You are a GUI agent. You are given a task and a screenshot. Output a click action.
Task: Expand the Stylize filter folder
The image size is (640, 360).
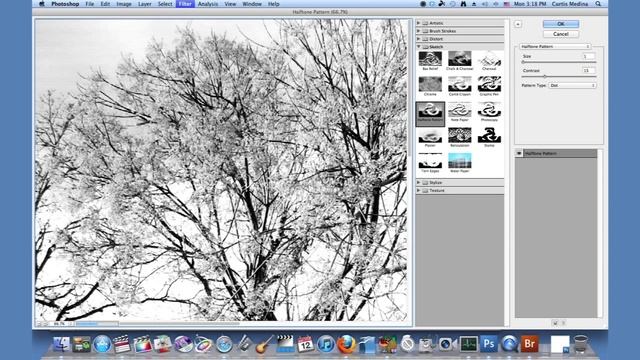click(x=418, y=182)
